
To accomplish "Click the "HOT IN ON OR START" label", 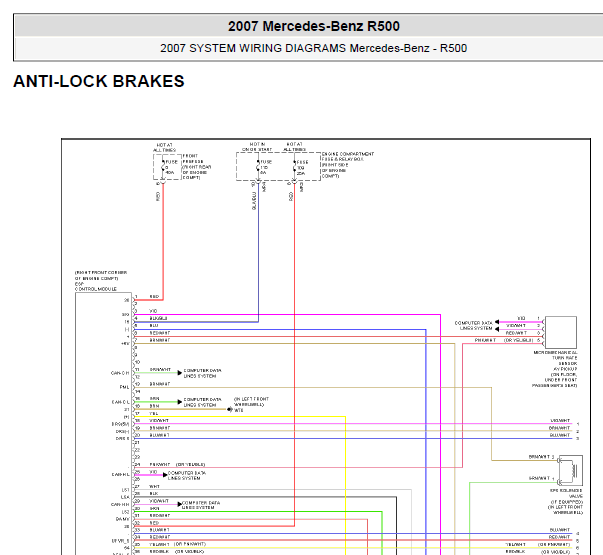I will coord(257,147).
